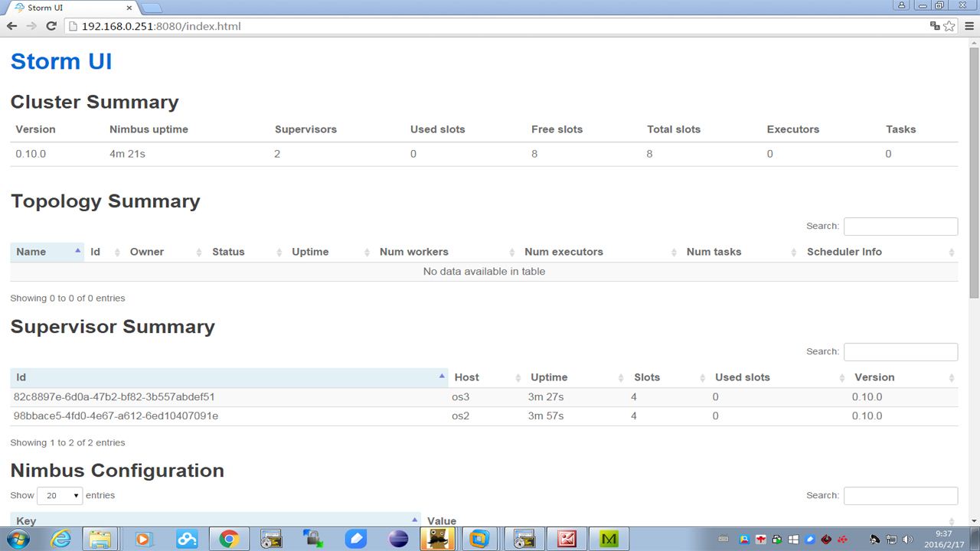Click uptime value 3m 27s

[546, 397]
